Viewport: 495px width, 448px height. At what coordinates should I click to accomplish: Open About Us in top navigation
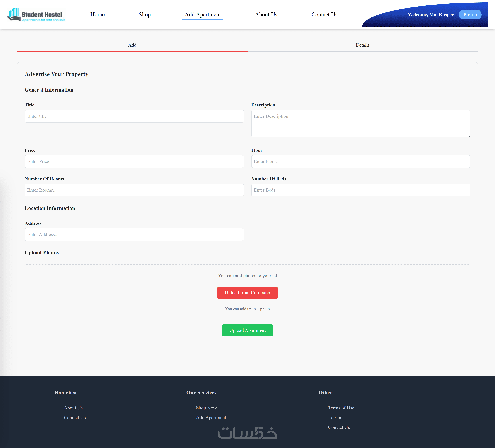pyautogui.click(x=266, y=15)
